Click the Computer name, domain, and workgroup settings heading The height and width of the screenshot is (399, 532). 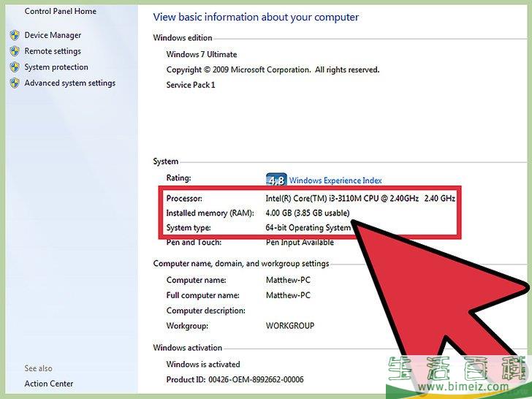pyautogui.click(x=241, y=264)
